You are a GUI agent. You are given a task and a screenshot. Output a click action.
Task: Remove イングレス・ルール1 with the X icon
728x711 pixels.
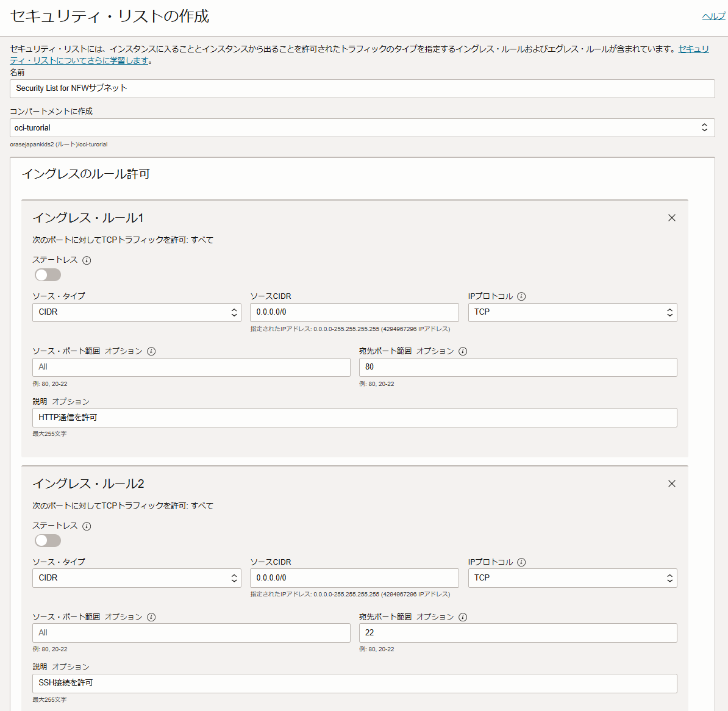671,218
